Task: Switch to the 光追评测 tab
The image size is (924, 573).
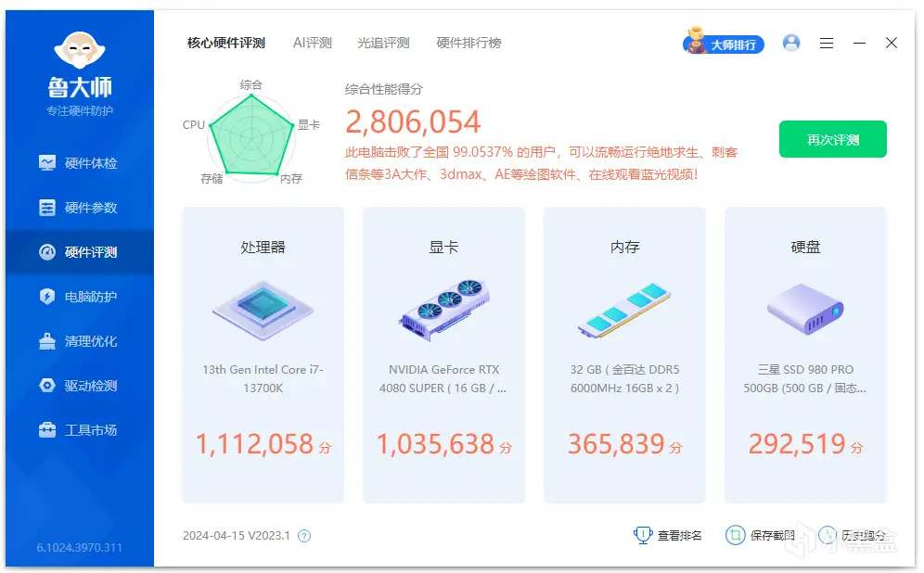Action: [384, 43]
